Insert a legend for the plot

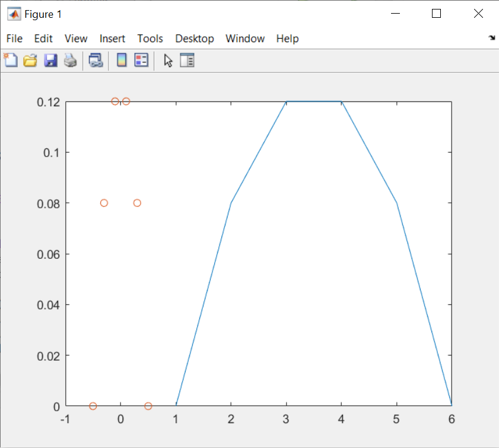(141, 60)
